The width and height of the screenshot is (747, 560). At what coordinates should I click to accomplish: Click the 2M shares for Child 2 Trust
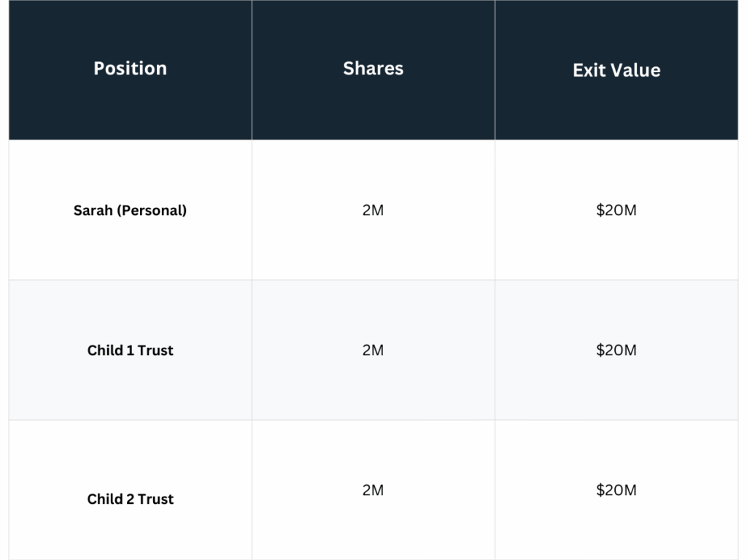[x=373, y=490]
